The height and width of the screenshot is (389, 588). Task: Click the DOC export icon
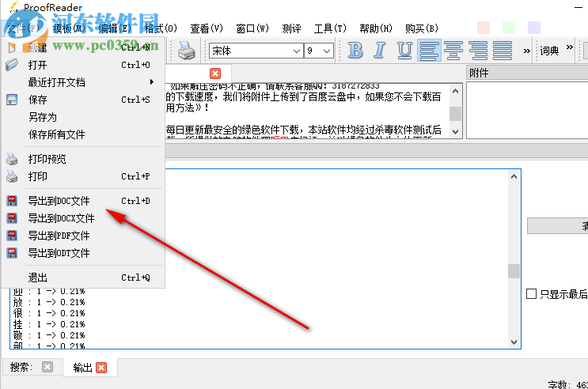[12, 201]
